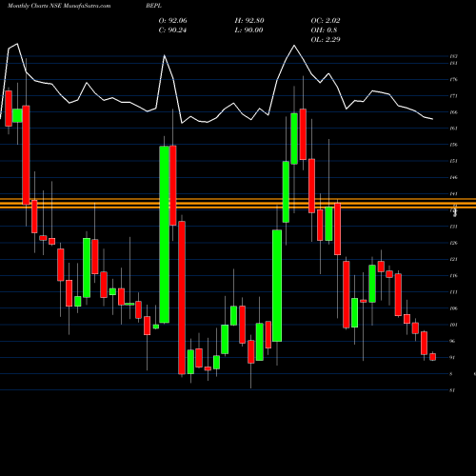
Task: Select the high price "H: 92.80"
Action: [249, 21]
